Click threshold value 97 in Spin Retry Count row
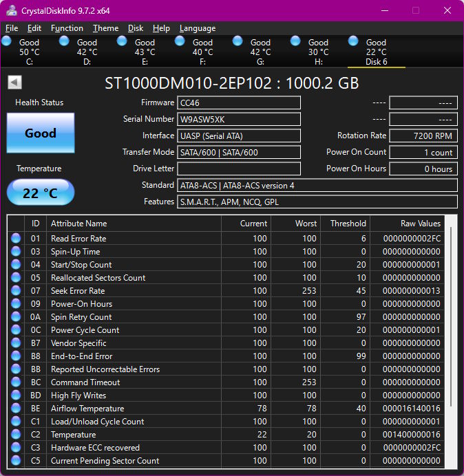 pos(361,317)
